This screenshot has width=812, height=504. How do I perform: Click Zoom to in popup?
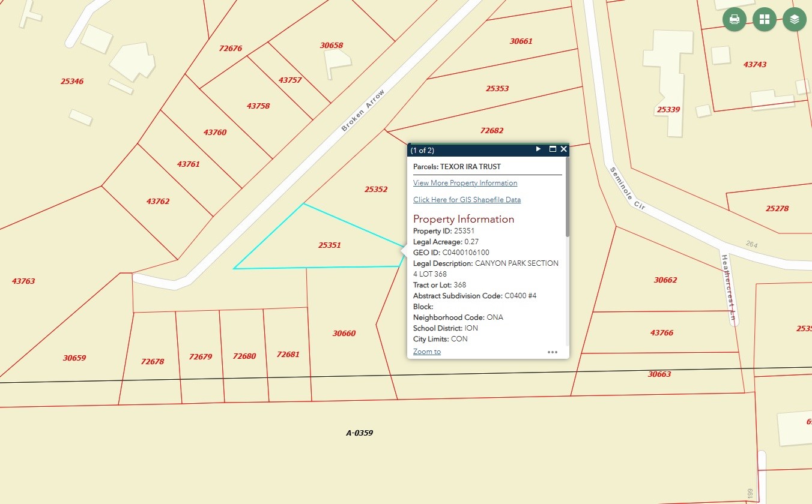click(426, 352)
